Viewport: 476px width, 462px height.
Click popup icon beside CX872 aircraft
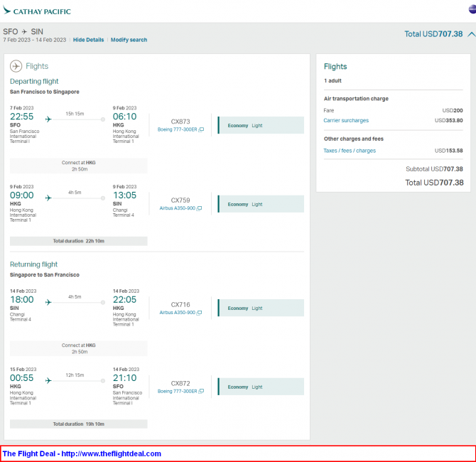click(201, 391)
